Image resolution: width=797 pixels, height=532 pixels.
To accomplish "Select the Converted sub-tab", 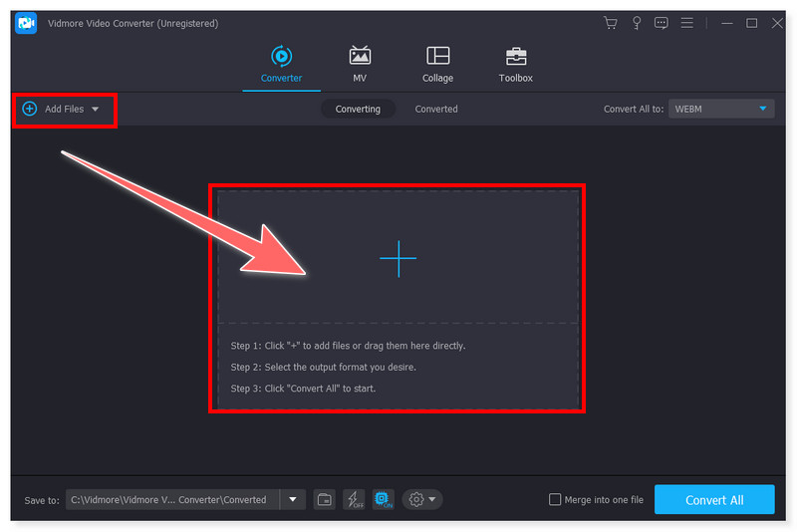I will pyautogui.click(x=436, y=109).
